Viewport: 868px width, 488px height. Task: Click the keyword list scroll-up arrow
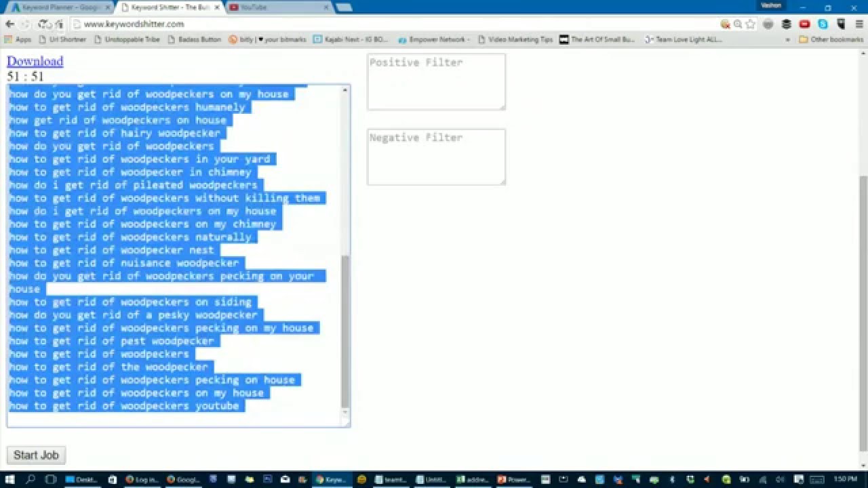(x=344, y=90)
